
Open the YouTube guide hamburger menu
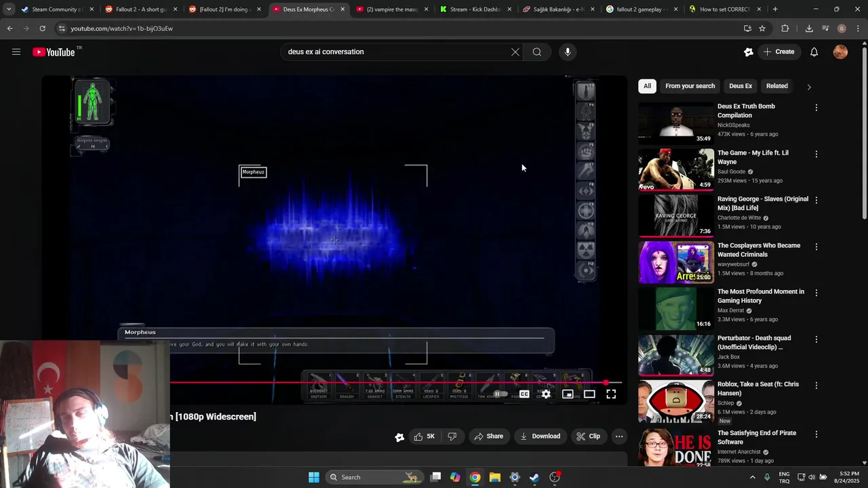click(16, 52)
